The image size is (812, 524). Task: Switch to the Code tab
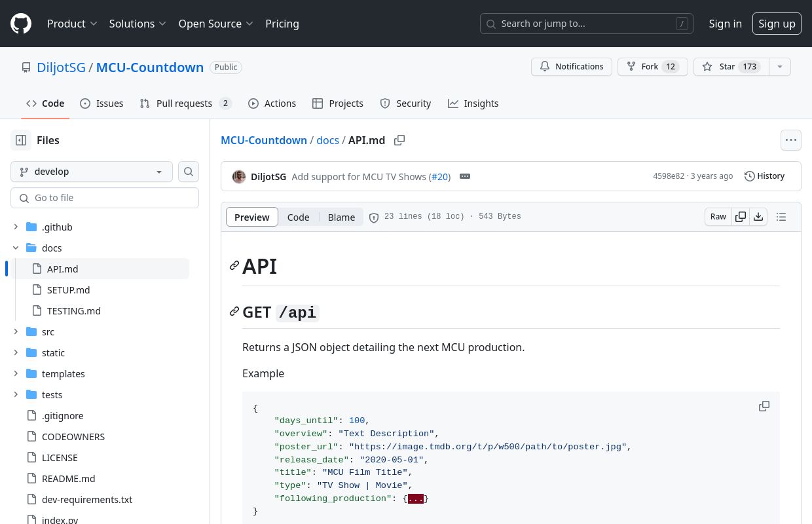45,103
